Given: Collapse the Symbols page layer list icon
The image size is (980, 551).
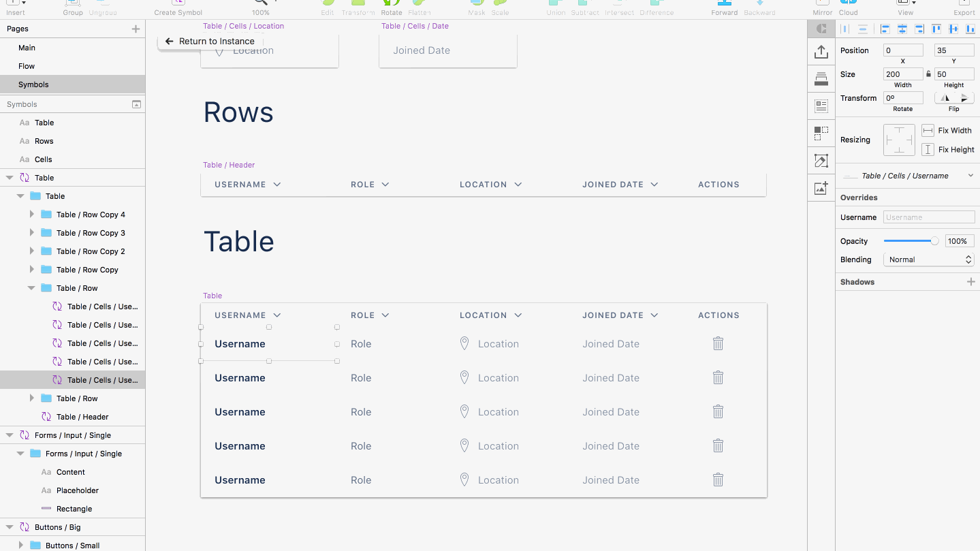Looking at the screenshot, I should (x=136, y=104).
